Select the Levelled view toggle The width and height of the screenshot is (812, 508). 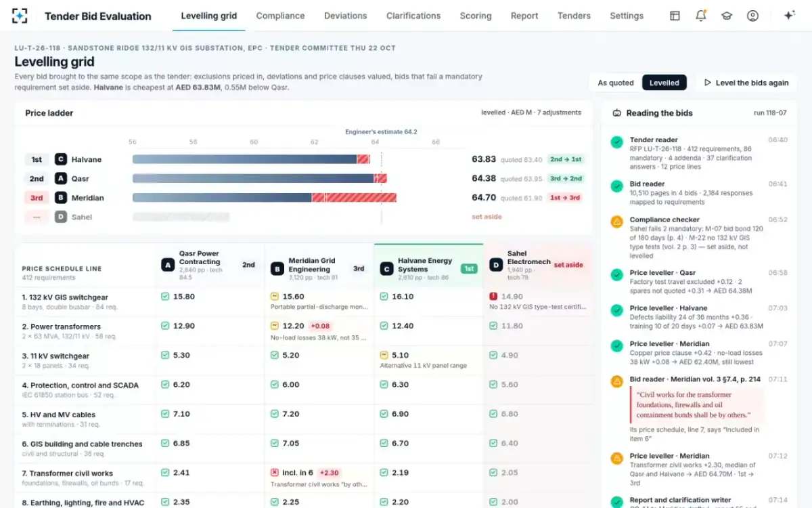(x=664, y=83)
